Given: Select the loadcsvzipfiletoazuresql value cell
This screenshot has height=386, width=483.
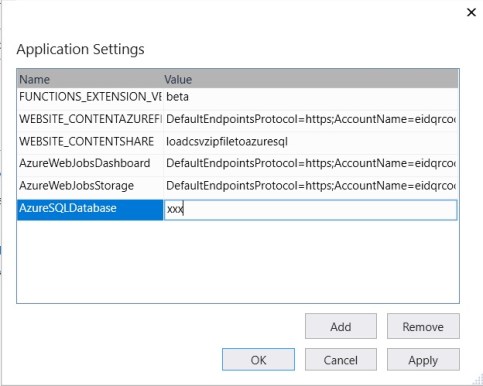Looking at the screenshot, I should coord(310,142).
